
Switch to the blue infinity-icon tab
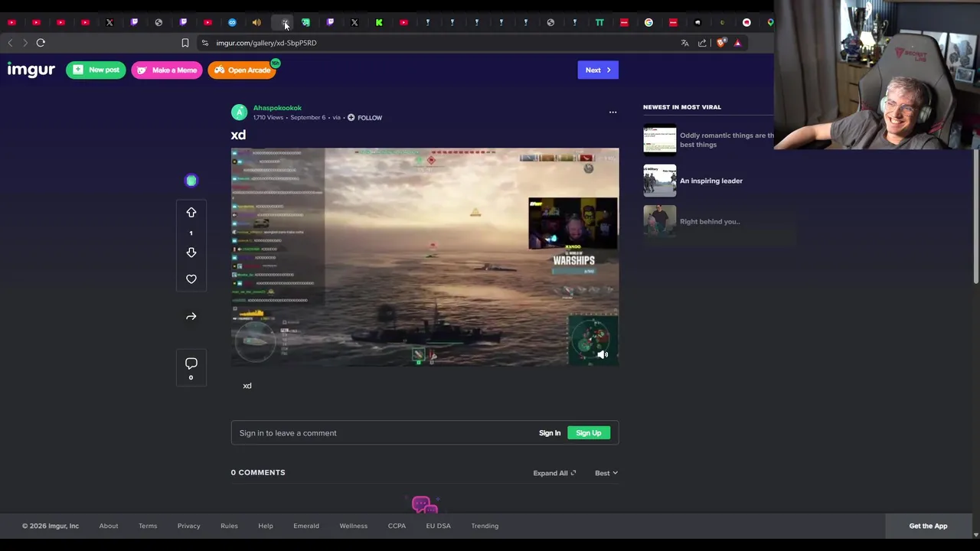(232, 22)
